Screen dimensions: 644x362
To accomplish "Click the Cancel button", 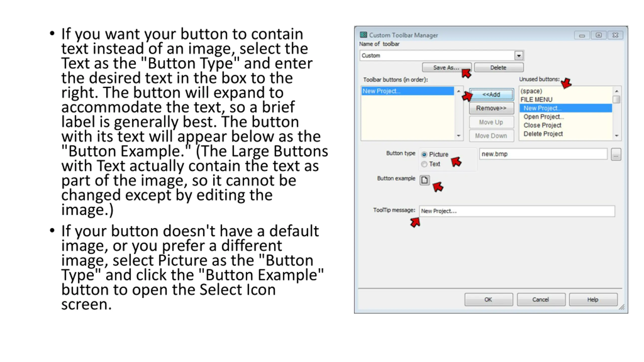I will click(x=541, y=299).
